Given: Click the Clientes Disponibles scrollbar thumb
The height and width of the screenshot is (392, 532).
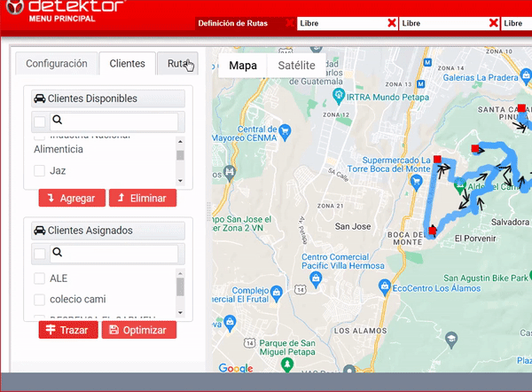Looking at the screenshot, I should pos(180,155).
